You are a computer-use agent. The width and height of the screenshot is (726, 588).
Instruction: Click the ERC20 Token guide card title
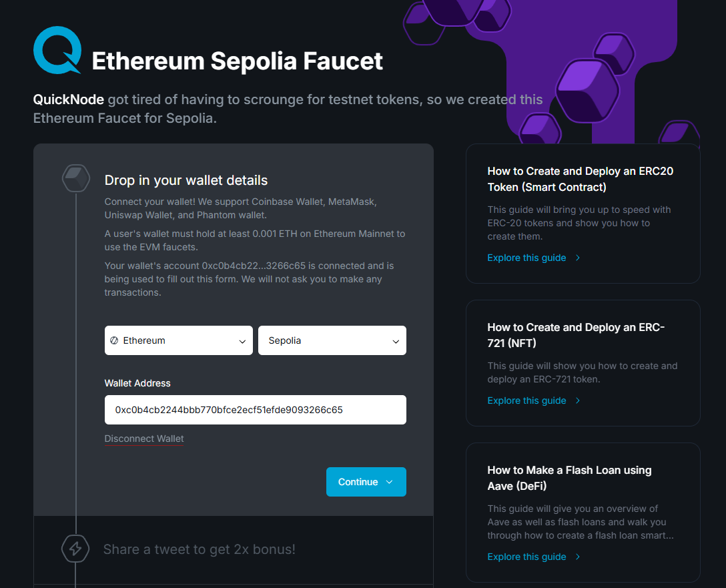[581, 179]
